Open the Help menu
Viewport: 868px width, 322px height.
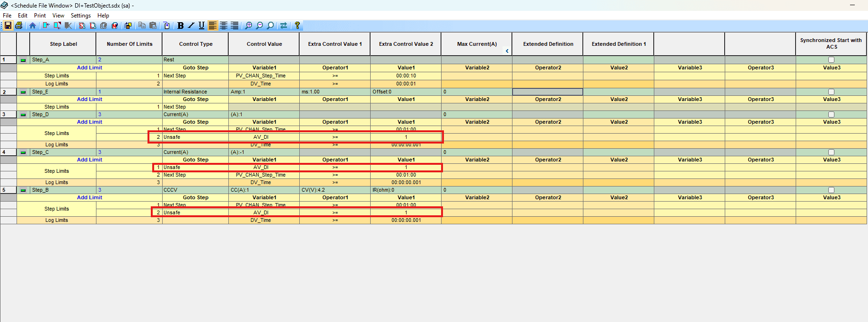pyautogui.click(x=103, y=16)
